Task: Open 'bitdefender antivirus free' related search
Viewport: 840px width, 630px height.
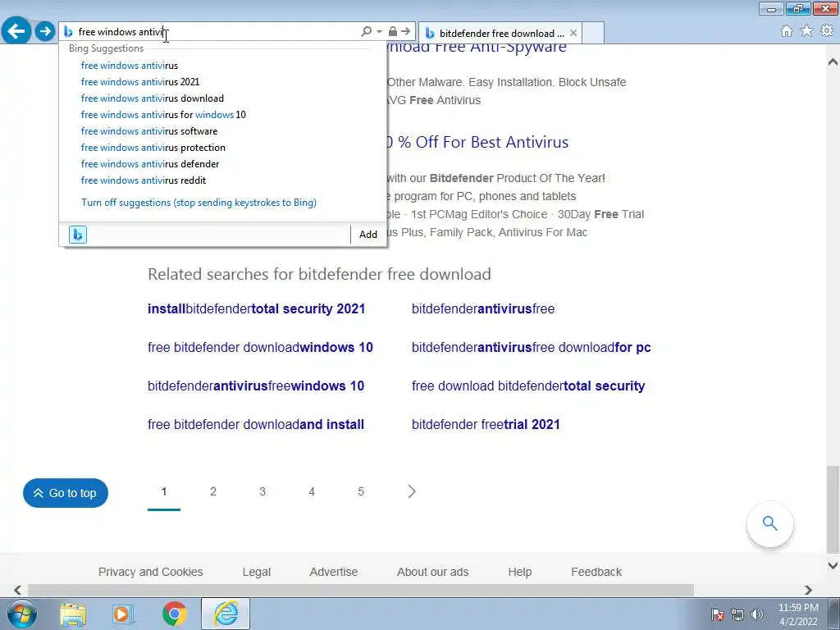Action: click(x=483, y=308)
